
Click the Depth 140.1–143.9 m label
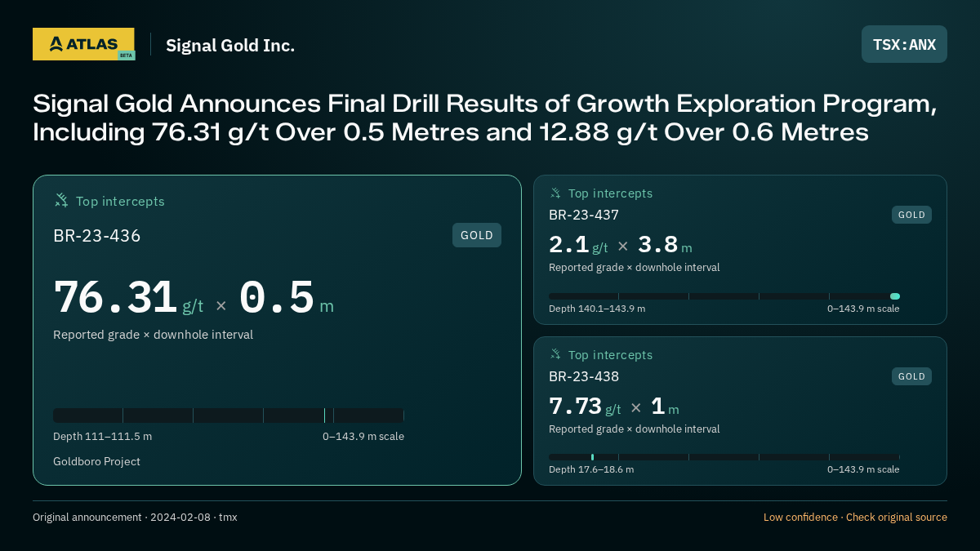pyautogui.click(x=597, y=309)
